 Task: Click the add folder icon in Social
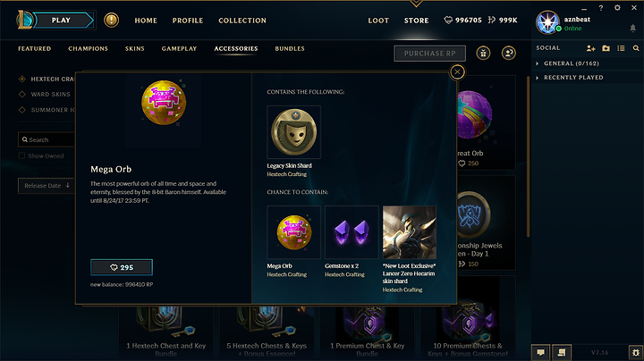606,48
